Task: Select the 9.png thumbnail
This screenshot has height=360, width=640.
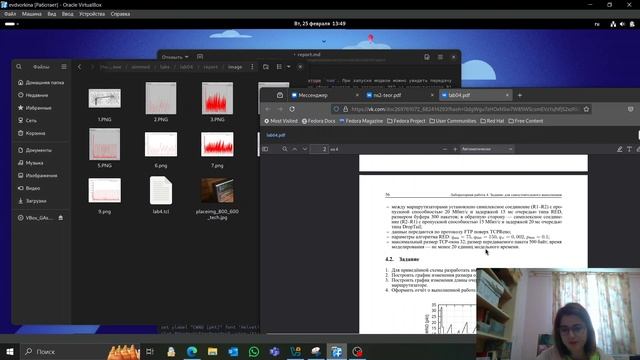Action: [104, 190]
